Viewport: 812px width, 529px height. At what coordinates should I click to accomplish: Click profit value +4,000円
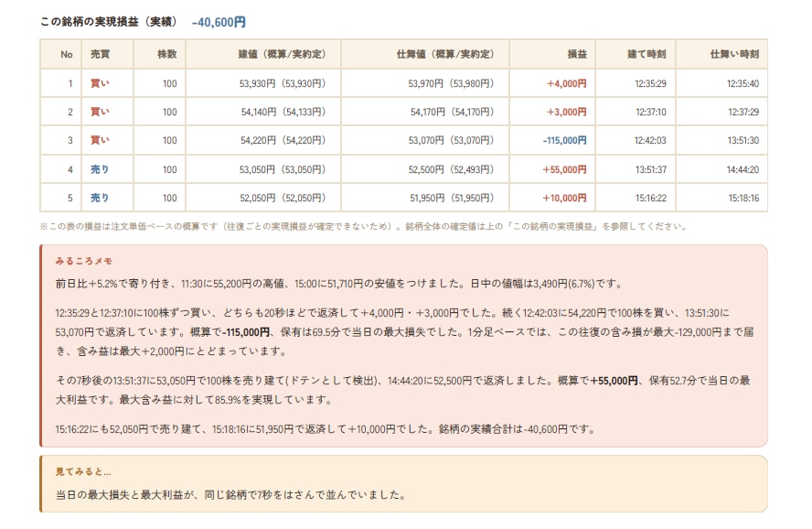(x=567, y=83)
